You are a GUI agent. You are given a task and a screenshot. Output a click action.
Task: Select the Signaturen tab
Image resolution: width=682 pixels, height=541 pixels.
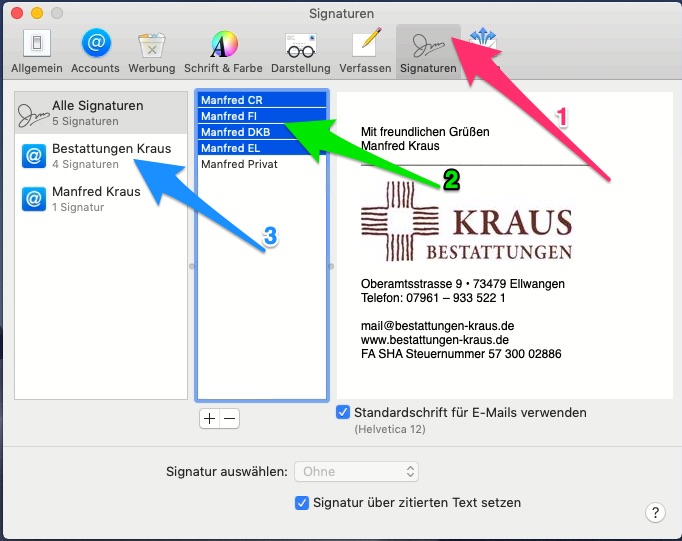(x=428, y=50)
